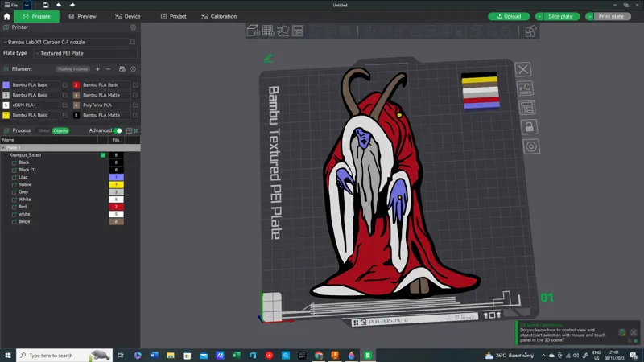Edit filament 6 PolyTerra PLA preset
644x362 pixels.
click(135, 105)
